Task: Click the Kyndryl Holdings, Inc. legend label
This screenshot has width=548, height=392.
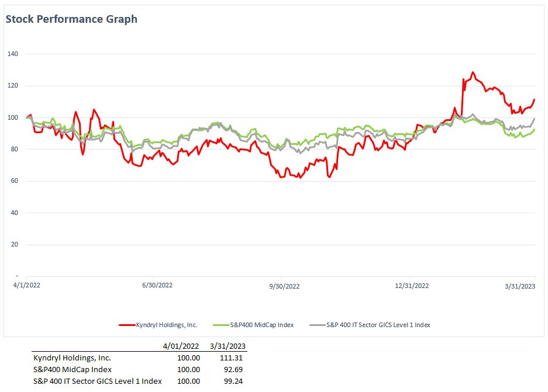Action: pyautogui.click(x=168, y=325)
